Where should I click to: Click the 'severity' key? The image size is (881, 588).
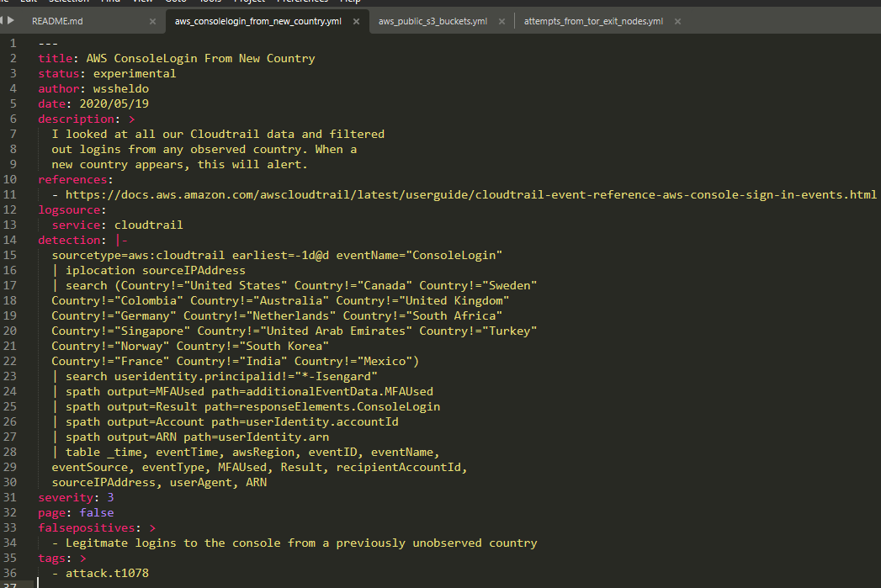coord(66,498)
